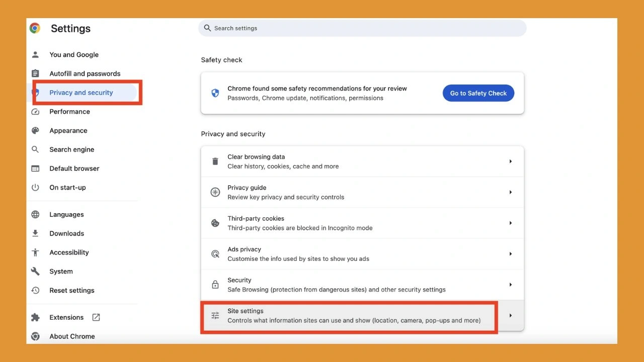Click the Settings page title

70,29
